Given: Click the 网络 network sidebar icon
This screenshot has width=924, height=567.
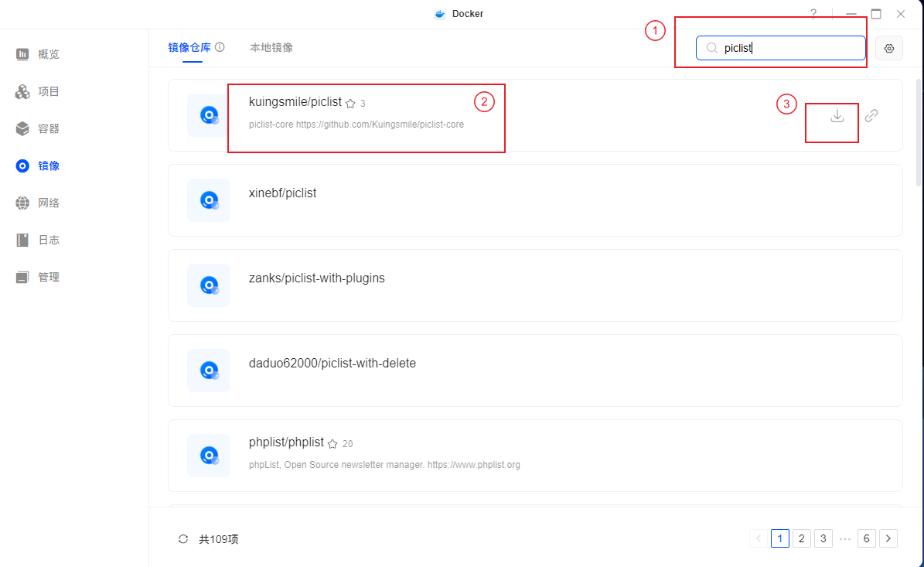Looking at the screenshot, I should pos(22,203).
